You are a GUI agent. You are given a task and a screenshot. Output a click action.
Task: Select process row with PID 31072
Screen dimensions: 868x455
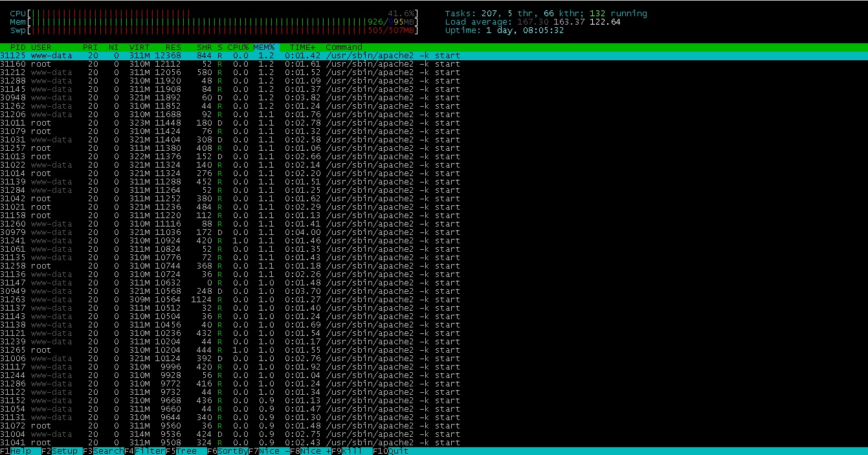pos(434,426)
